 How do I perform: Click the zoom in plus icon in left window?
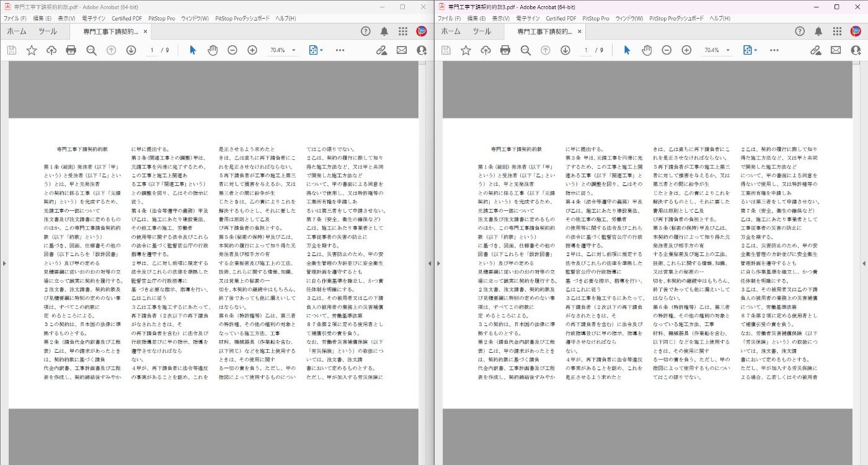(x=252, y=50)
